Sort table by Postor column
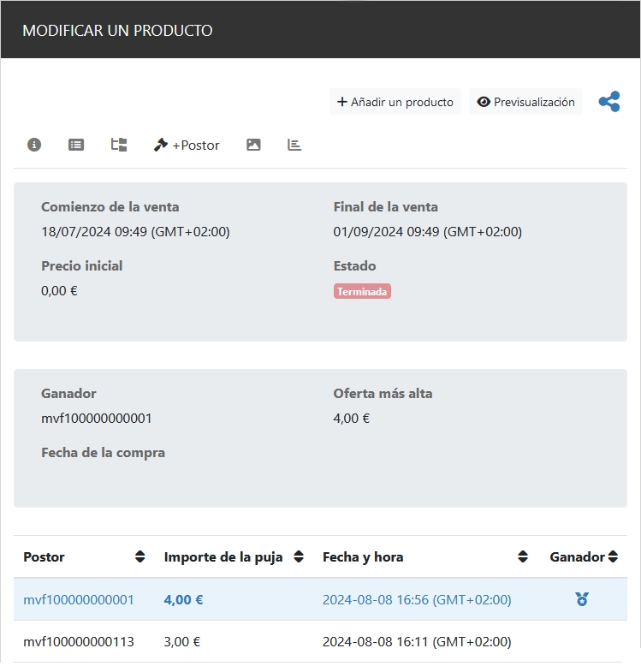The height and width of the screenshot is (672, 641). click(140, 557)
